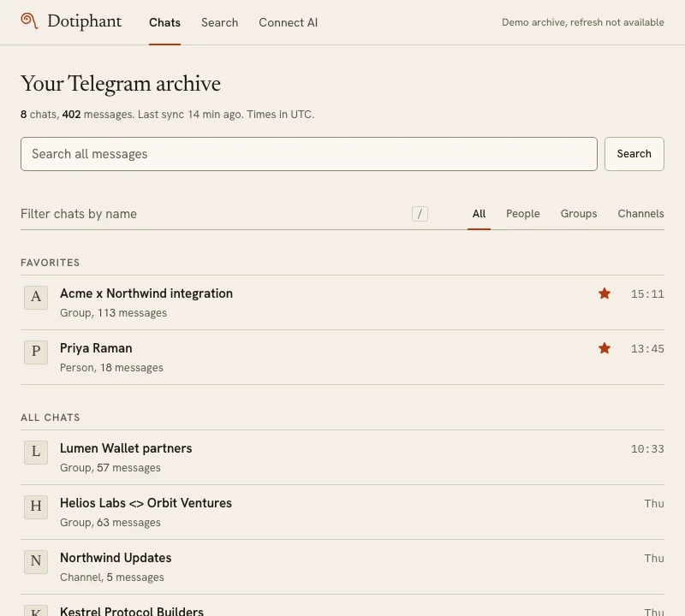
Task: Open the Connect AI tab
Action: pyautogui.click(x=289, y=22)
